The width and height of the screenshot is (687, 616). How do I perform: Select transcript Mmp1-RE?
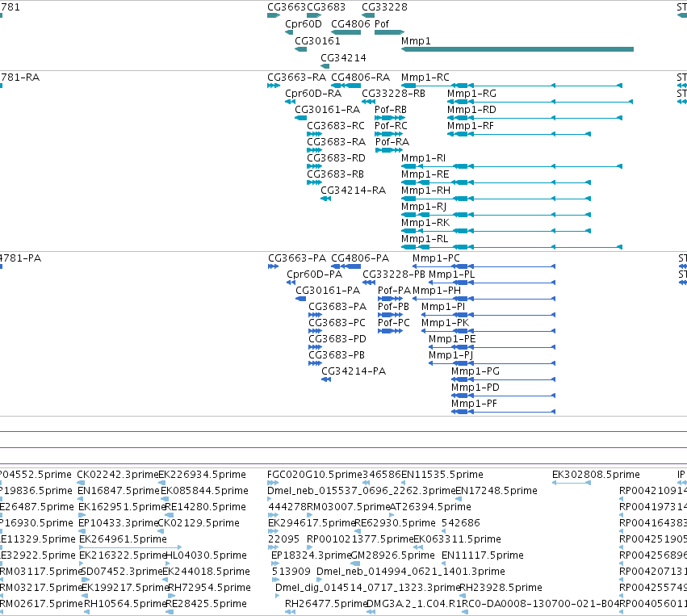click(x=425, y=174)
